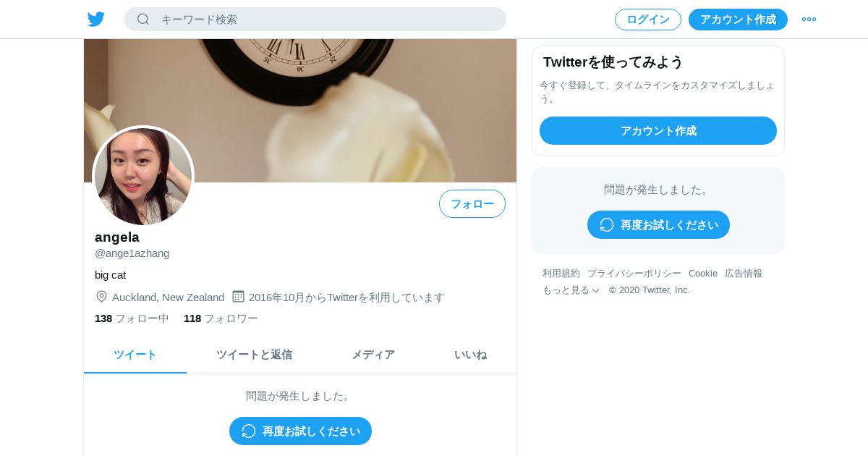Click the Twitter bird logo
This screenshot has height=456, width=868.
click(96, 20)
